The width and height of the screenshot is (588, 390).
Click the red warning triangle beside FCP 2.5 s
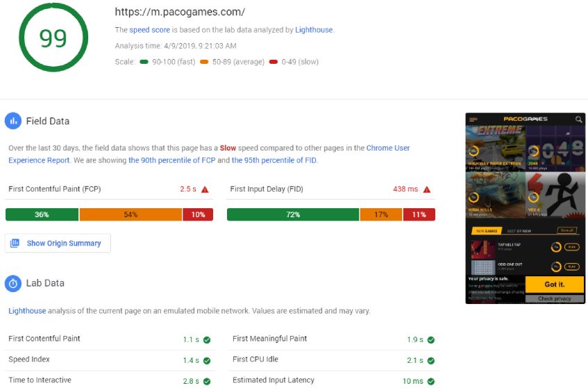[205, 189]
